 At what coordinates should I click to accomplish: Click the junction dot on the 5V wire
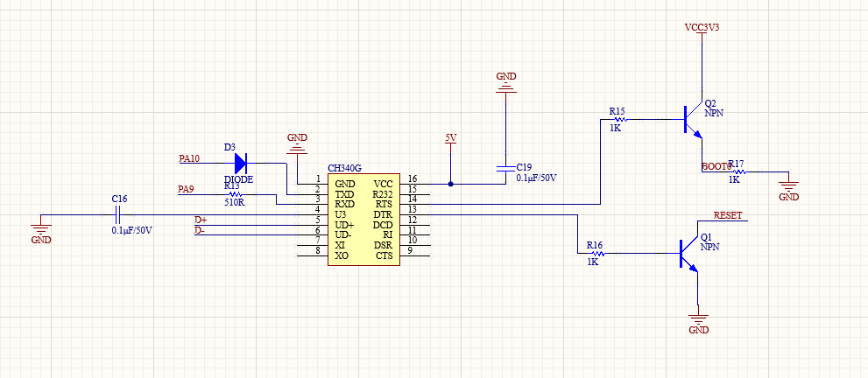coord(451,184)
